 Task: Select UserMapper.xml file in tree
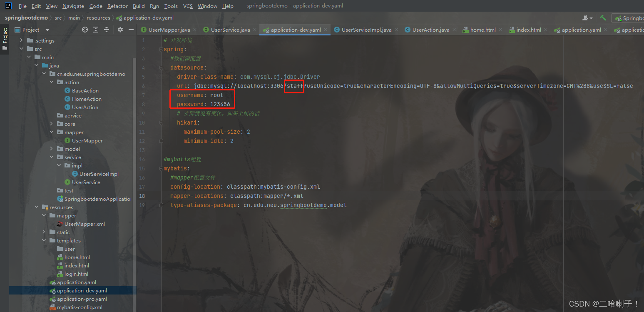click(85, 224)
